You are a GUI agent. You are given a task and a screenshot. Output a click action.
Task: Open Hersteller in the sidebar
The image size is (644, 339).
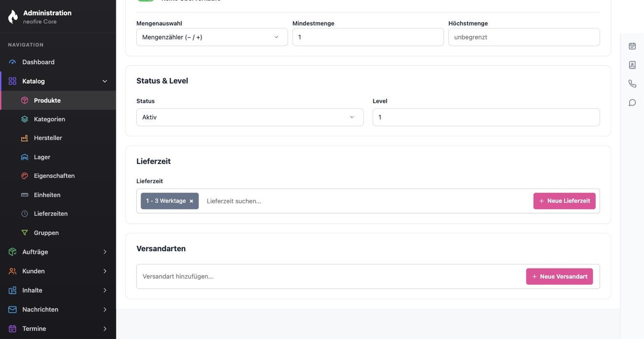point(58,138)
